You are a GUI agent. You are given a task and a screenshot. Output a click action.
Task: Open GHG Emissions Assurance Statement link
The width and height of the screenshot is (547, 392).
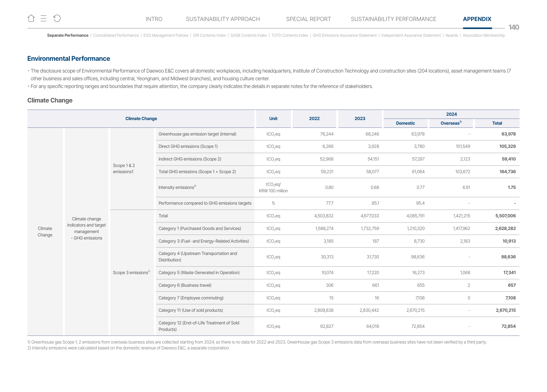345,35
